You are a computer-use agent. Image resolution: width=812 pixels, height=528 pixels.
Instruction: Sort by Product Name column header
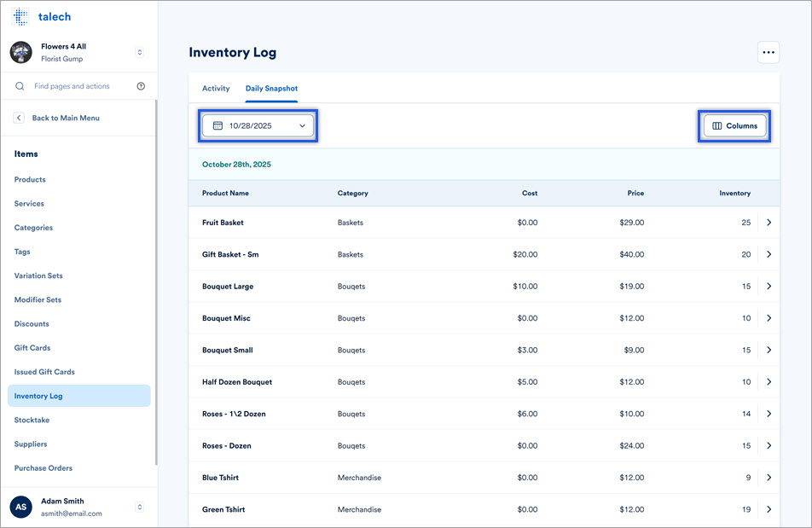click(x=225, y=193)
